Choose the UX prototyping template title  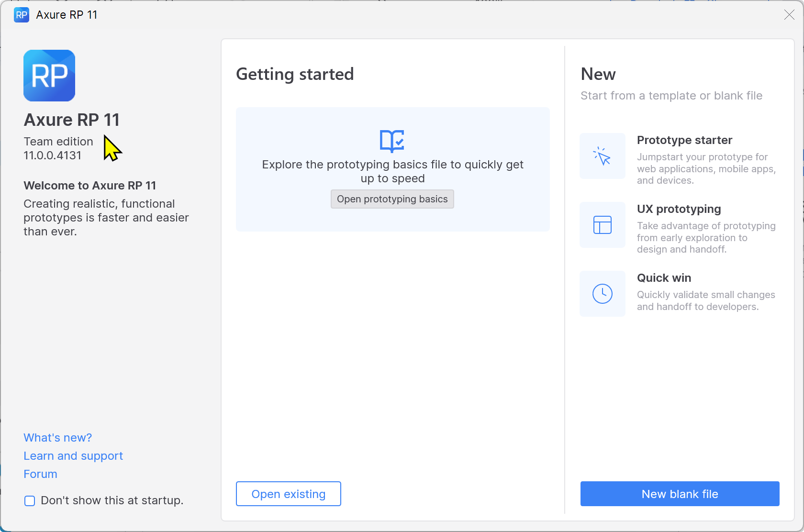tap(679, 209)
